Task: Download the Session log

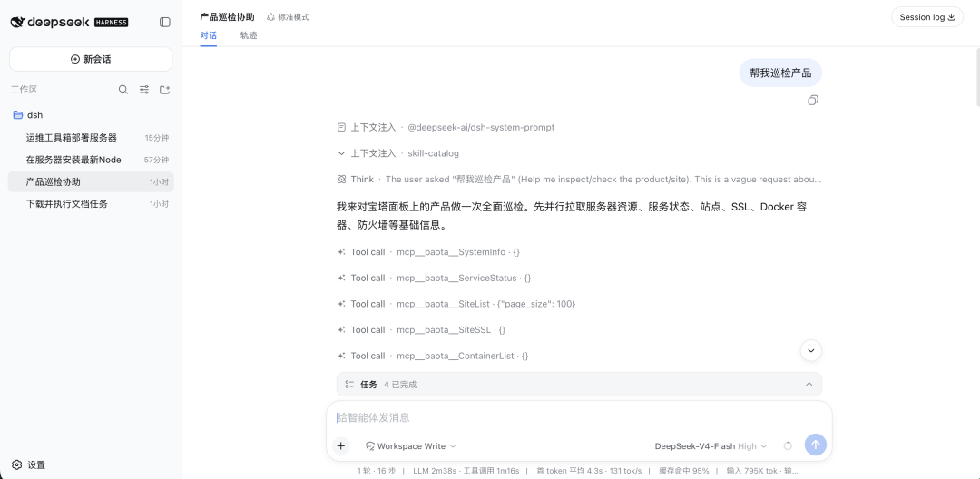Action: pos(926,17)
